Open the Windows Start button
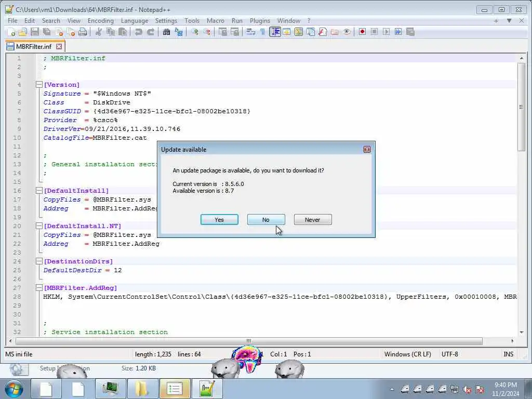 click(14, 389)
